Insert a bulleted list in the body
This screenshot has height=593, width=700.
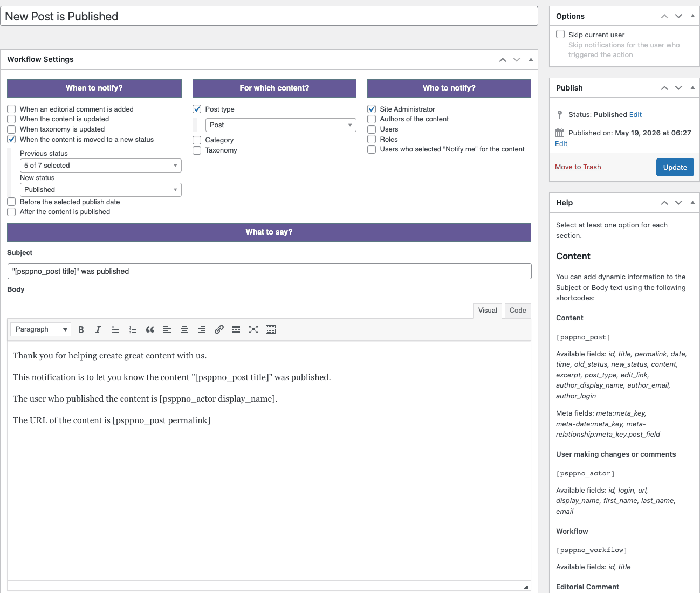[x=115, y=329]
